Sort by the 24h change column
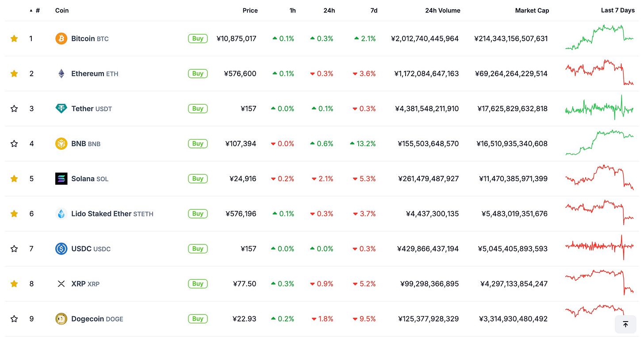The height and width of the screenshot is (337, 644). [x=329, y=10]
